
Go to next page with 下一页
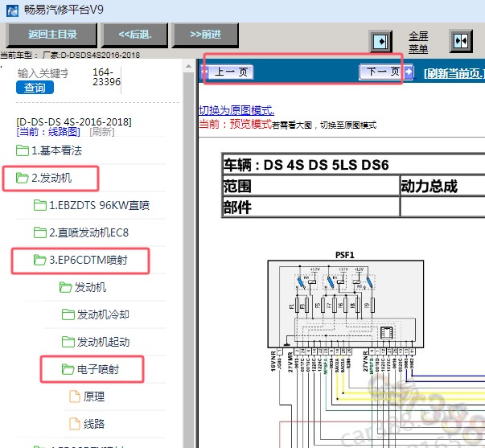click(x=386, y=72)
